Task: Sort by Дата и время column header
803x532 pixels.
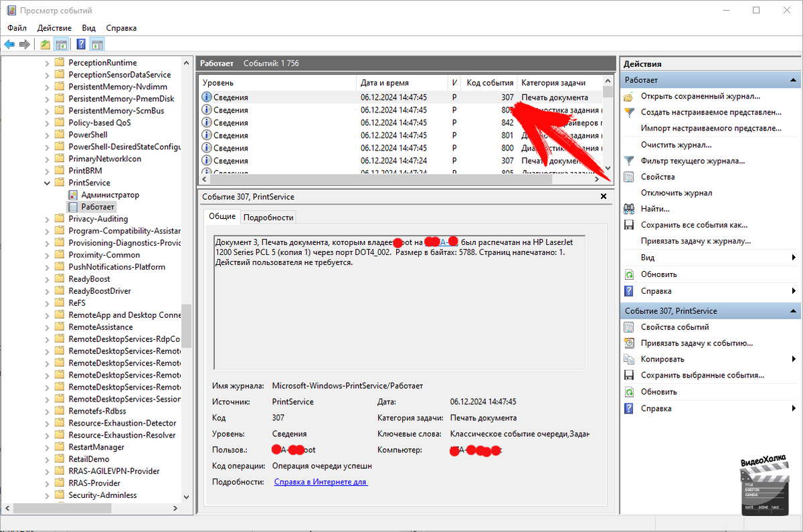Action: click(402, 83)
